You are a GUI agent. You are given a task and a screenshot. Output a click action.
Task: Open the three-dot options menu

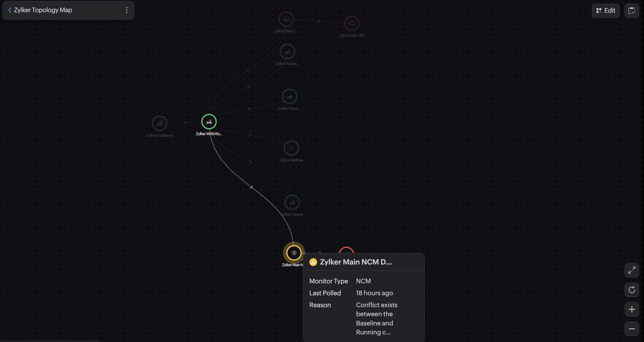click(127, 10)
